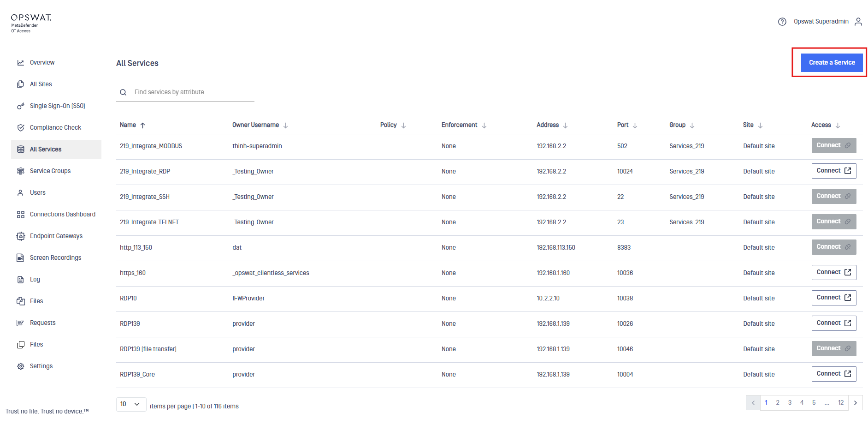The height and width of the screenshot is (425, 868).
Task: Open Single Sign-On settings
Action: pos(57,106)
